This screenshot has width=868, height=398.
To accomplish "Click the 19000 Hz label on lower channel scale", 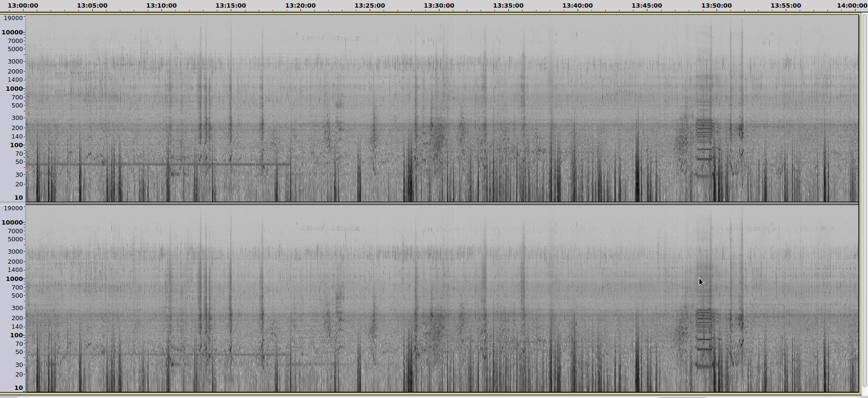I will click(12, 208).
